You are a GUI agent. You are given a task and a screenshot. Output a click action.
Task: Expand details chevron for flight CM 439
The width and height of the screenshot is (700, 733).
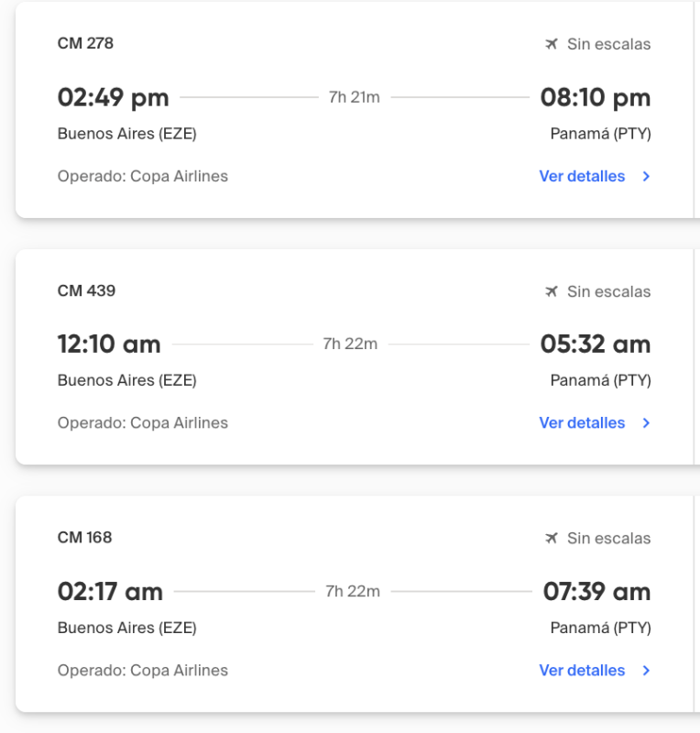pos(646,423)
